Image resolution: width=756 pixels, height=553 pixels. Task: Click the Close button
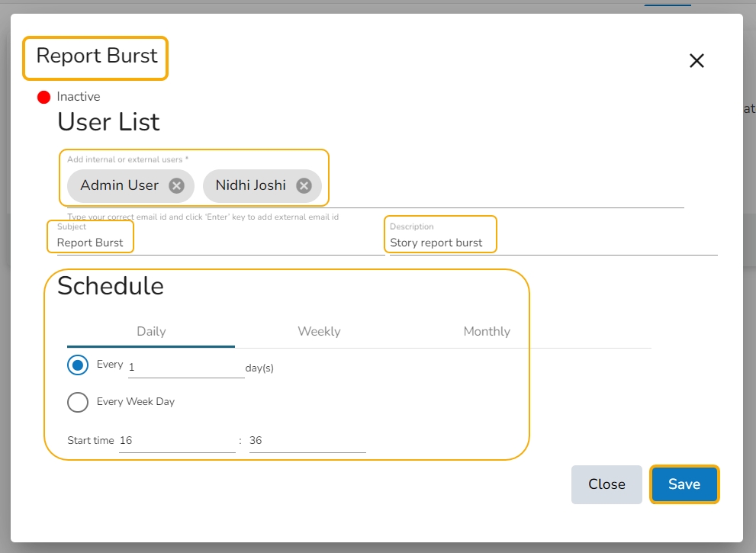[x=606, y=484]
